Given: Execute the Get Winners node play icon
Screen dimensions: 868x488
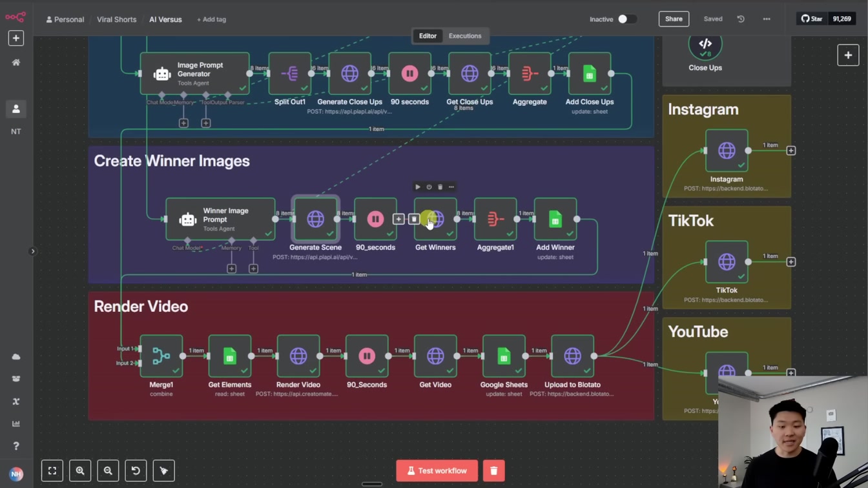Looking at the screenshot, I should pos(418,187).
